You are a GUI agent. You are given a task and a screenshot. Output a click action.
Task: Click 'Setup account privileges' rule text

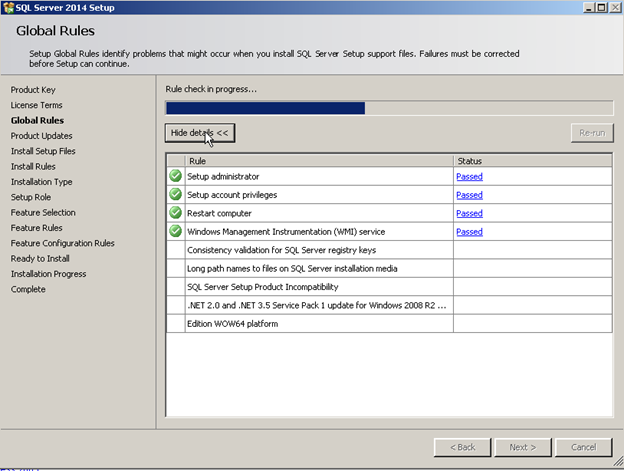click(x=232, y=195)
